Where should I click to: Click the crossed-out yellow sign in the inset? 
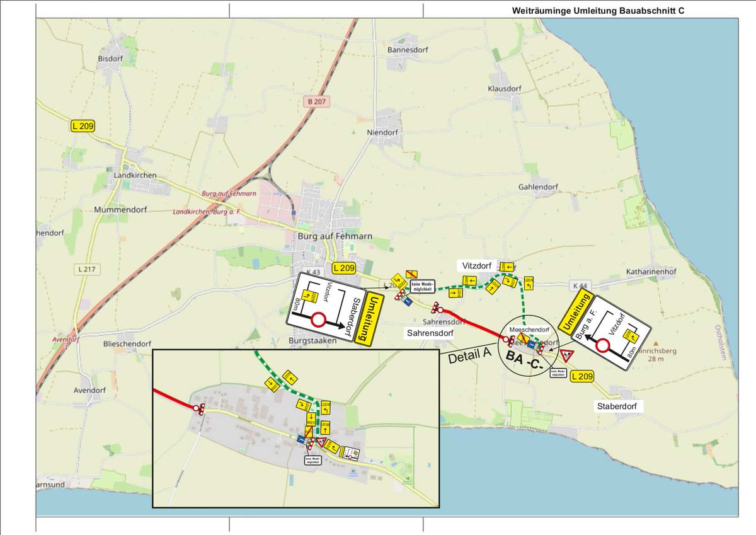[309, 432]
